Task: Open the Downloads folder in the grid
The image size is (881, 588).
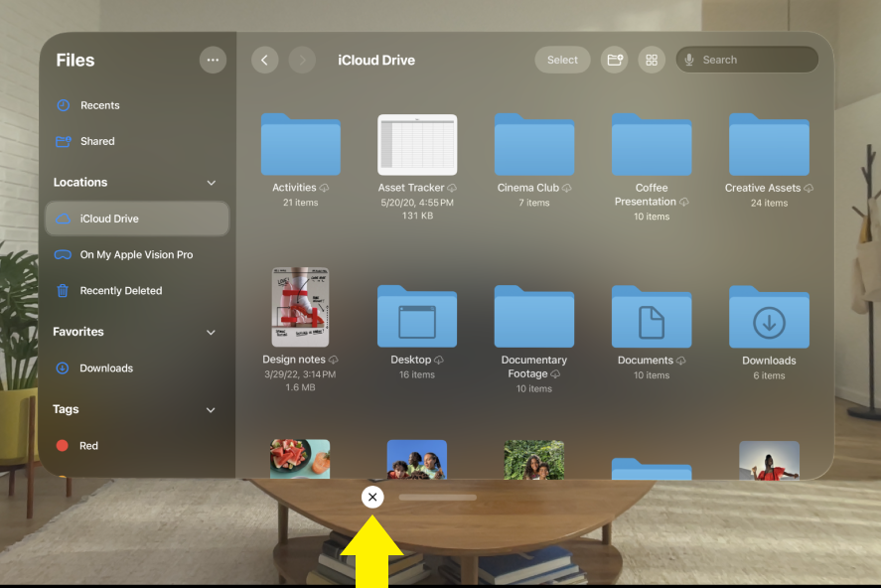Action: [x=769, y=317]
